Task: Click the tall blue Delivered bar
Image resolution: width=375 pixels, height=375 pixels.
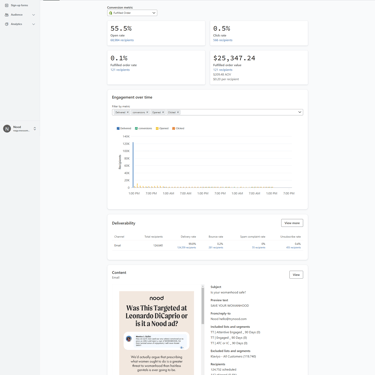Action: [x=133, y=165]
